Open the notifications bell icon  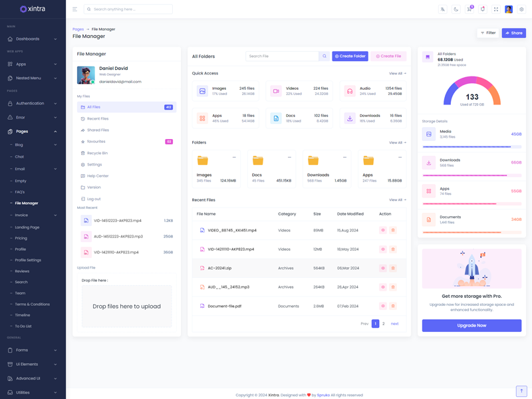[x=483, y=9]
